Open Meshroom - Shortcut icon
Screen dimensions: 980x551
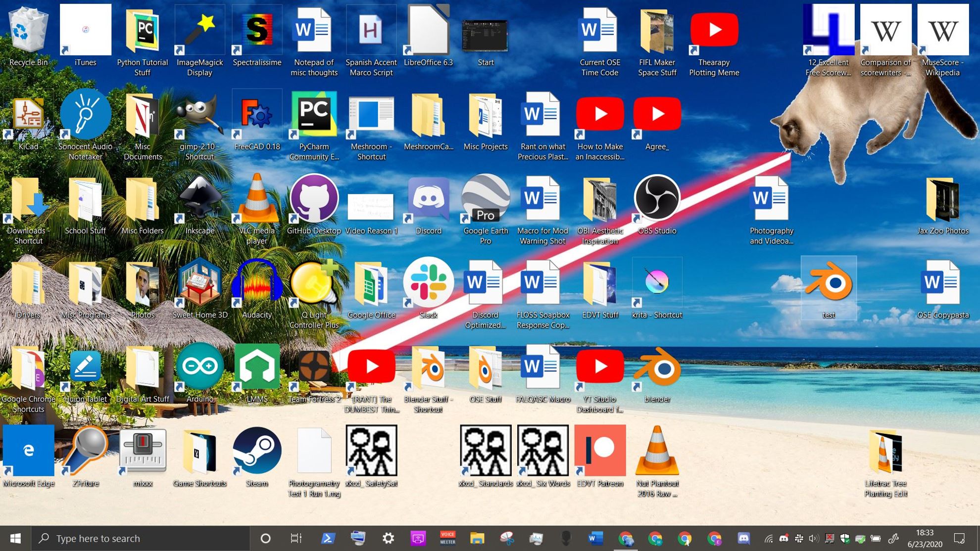coord(371,115)
